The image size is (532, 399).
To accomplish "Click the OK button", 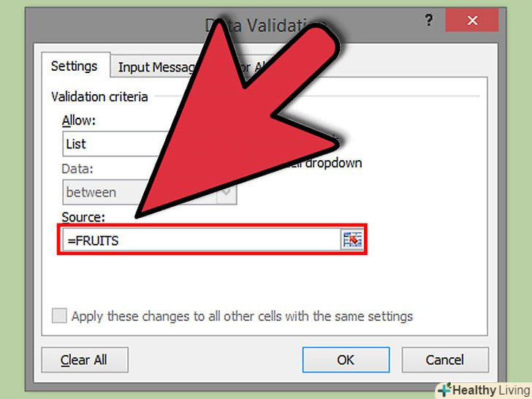I will pos(346,360).
